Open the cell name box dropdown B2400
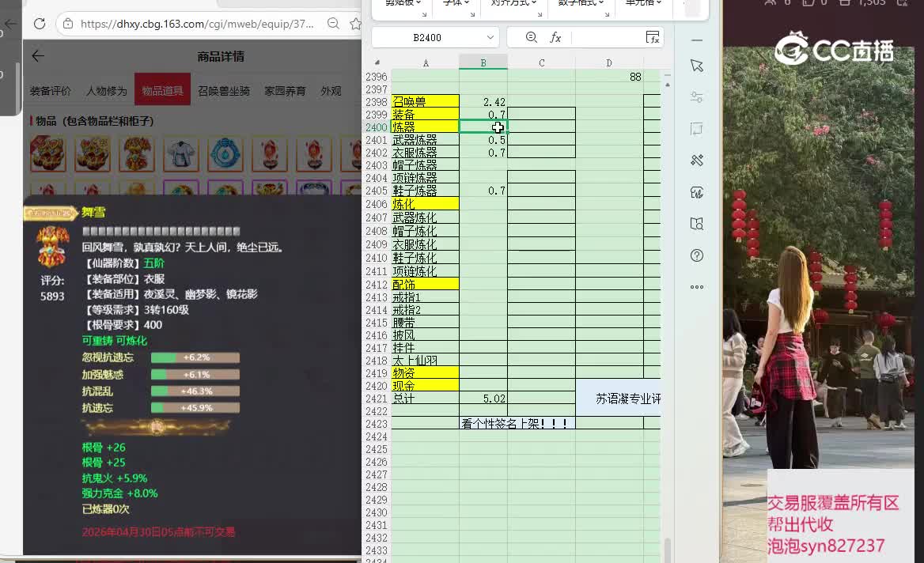The width and height of the screenshot is (924, 563). coord(490,38)
